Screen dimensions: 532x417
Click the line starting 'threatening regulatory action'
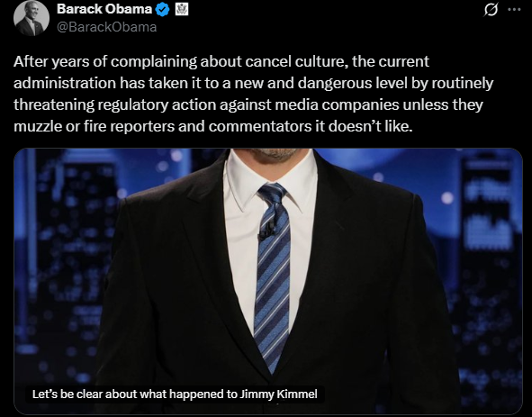(248, 104)
